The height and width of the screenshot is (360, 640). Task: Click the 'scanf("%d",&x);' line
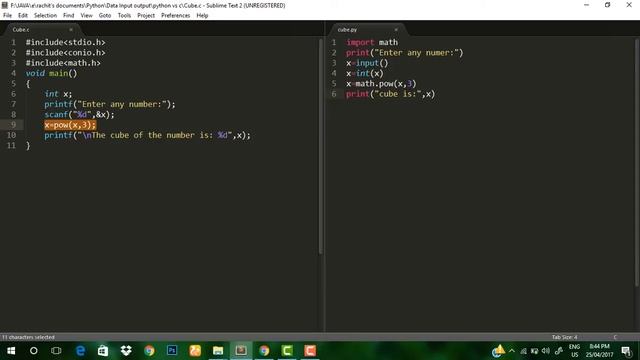click(80, 115)
